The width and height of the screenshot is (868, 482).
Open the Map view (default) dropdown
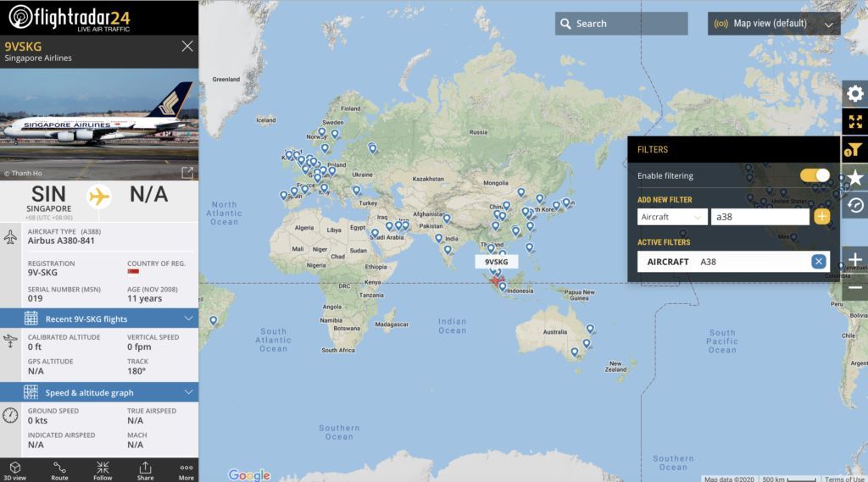pyautogui.click(x=773, y=24)
